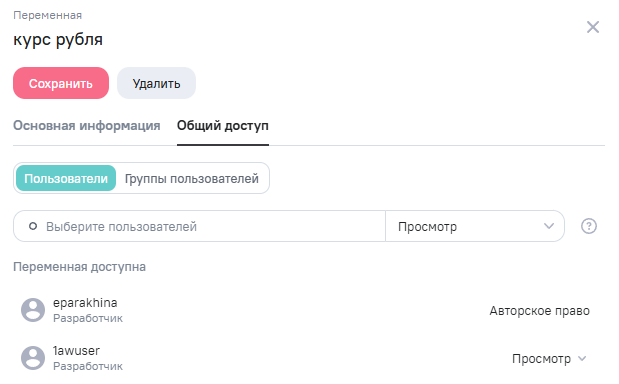Open the access level Просмотр combo box
The height and width of the screenshot is (384, 619).
475,226
